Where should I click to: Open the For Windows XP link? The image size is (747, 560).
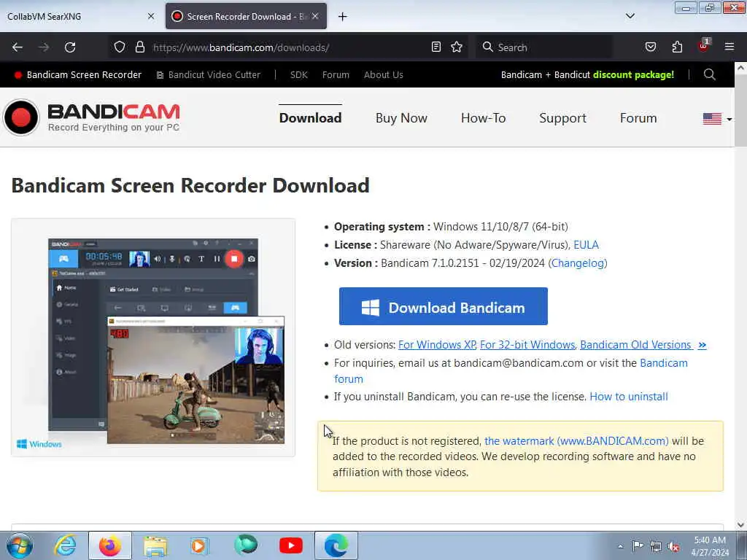[437, 345]
